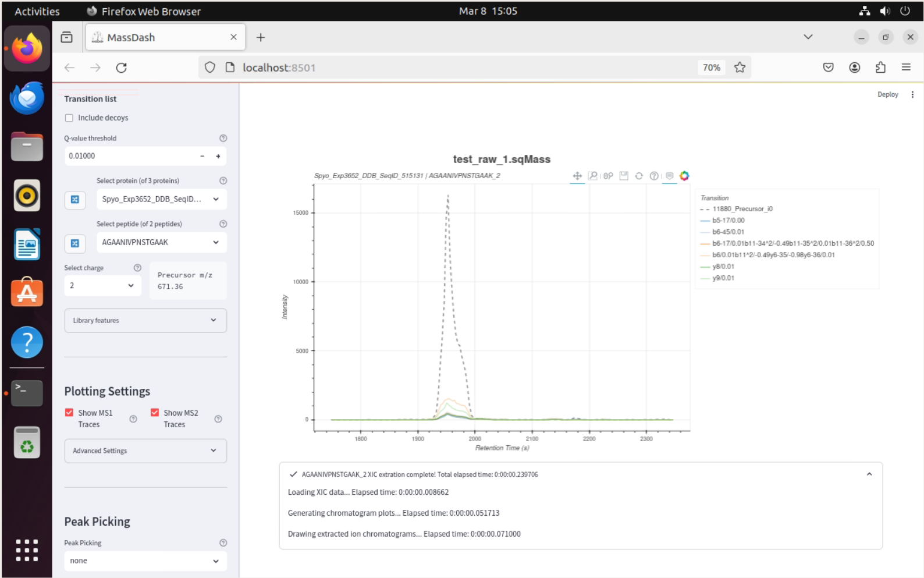Show help for Select peptide

click(223, 224)
